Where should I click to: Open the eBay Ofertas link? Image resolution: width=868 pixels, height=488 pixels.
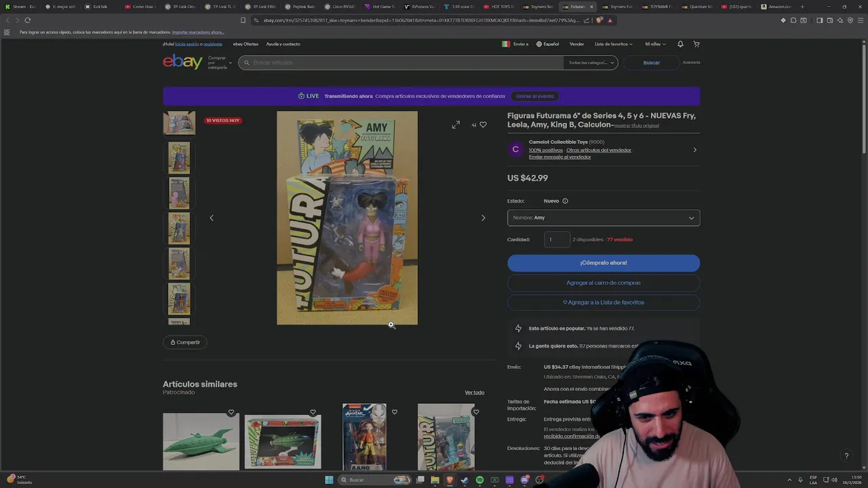[x=245, y=44]
